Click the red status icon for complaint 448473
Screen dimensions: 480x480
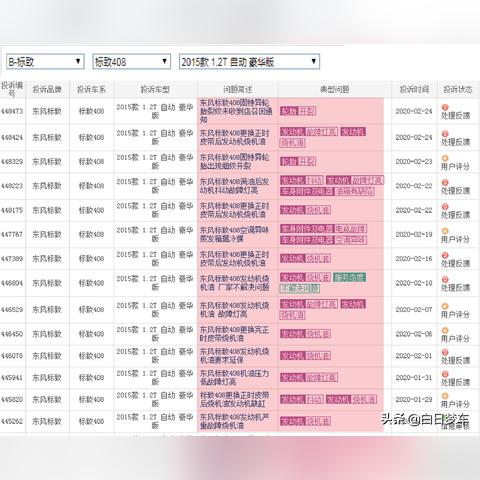coord(445,107)
